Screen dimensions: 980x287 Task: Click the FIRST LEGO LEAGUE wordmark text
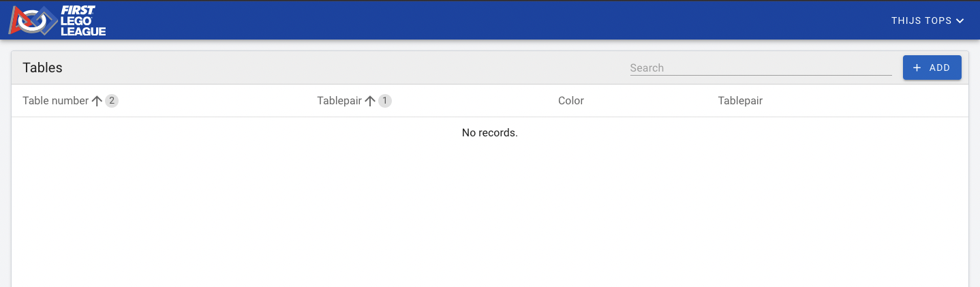[x=83, y=21]
